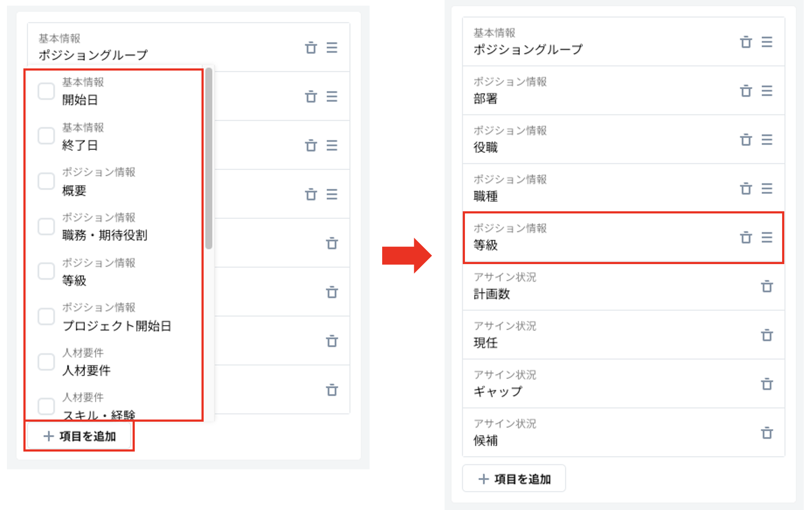Delete the 候補 row using trash icon
This screenshot has width=812, height=510.
(767, 433)
